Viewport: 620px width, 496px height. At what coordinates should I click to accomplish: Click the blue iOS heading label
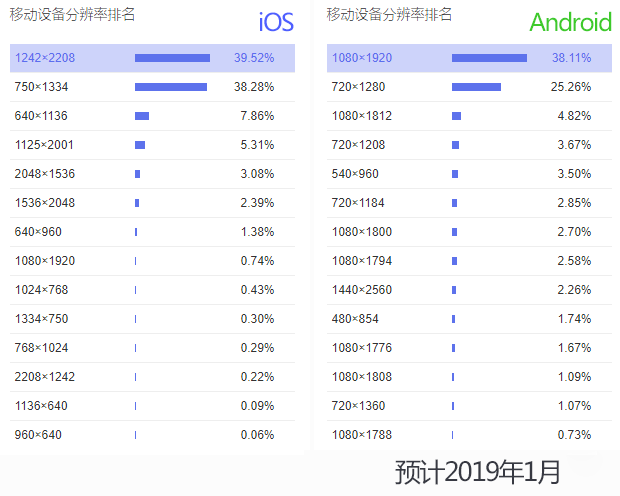(x=276, y=22)
